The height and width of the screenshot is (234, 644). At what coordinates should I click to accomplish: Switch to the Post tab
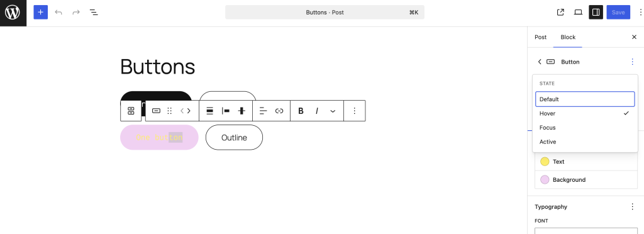pos(540,37)
